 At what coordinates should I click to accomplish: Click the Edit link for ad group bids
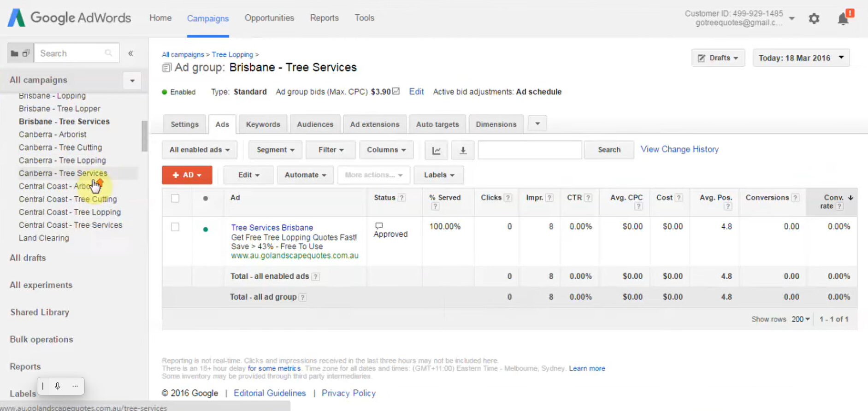416,92
